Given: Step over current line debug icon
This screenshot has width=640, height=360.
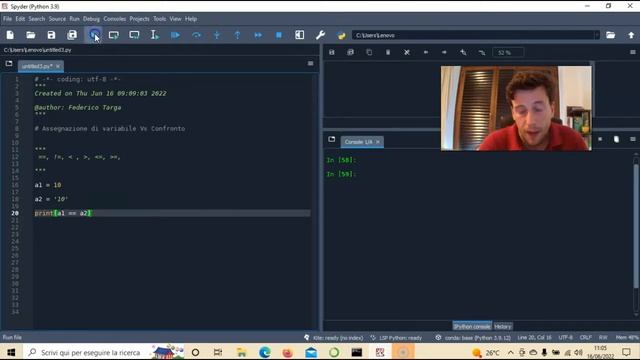Looking at the screenshot, I should pyautogui.click(x=196, y=35).
